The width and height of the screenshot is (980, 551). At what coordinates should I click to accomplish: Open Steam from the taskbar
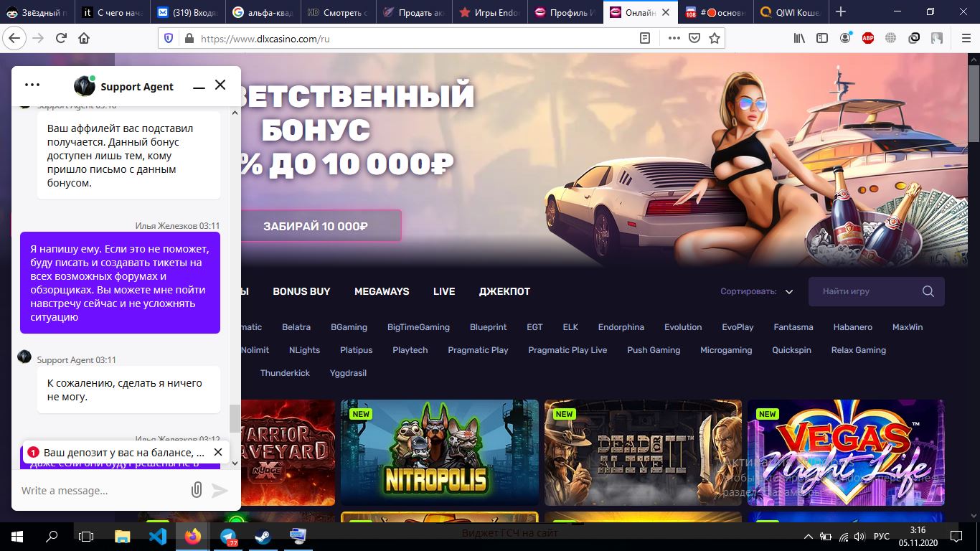coord(263,536)
